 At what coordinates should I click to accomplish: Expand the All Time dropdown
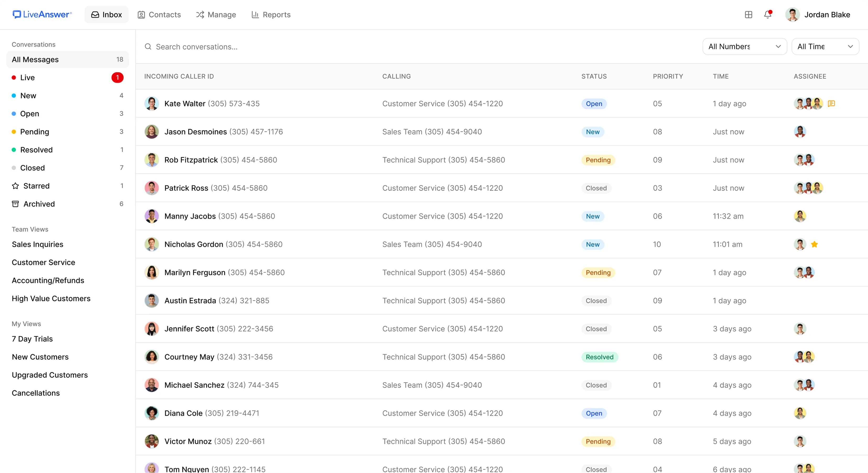[x=825, y=46]
